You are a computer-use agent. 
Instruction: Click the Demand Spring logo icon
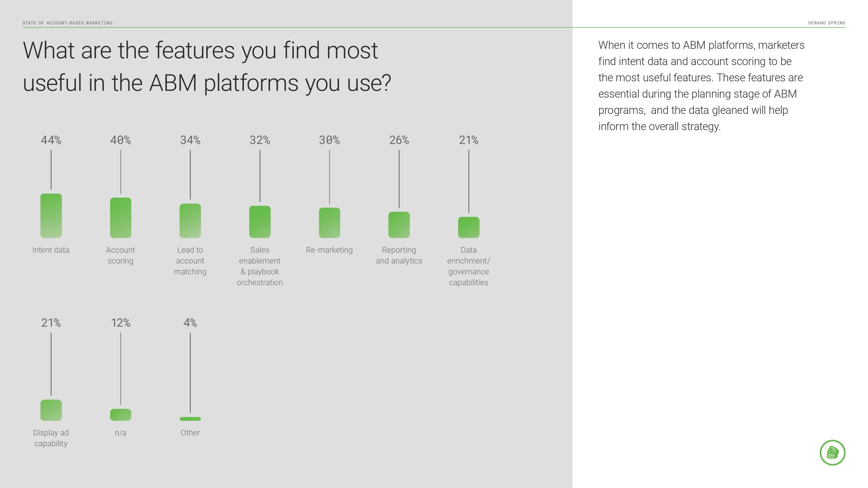(832, 452)
